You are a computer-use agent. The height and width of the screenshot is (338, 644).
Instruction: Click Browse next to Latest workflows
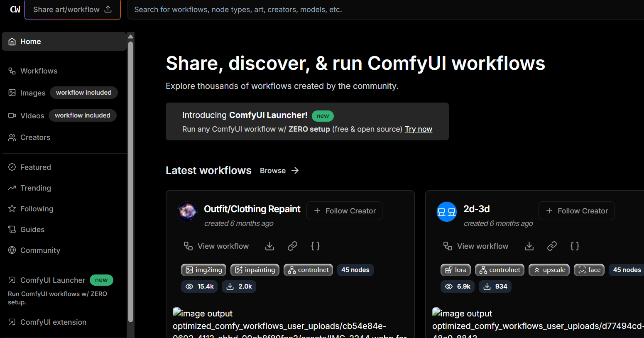pyautogui.click(x=273, y=171)
